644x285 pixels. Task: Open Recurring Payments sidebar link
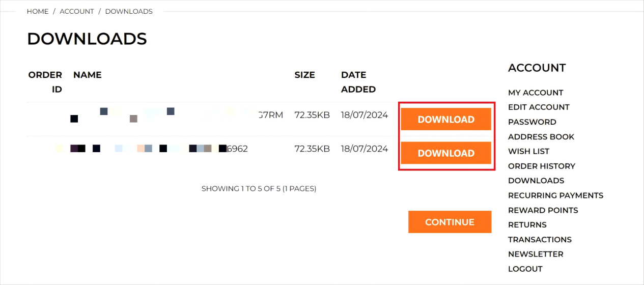[555, 195]
